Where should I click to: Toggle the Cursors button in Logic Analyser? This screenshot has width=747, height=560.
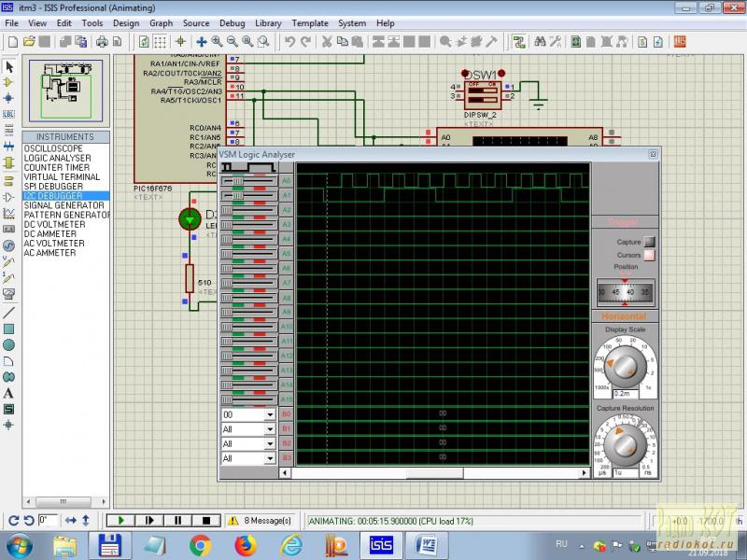650,255
